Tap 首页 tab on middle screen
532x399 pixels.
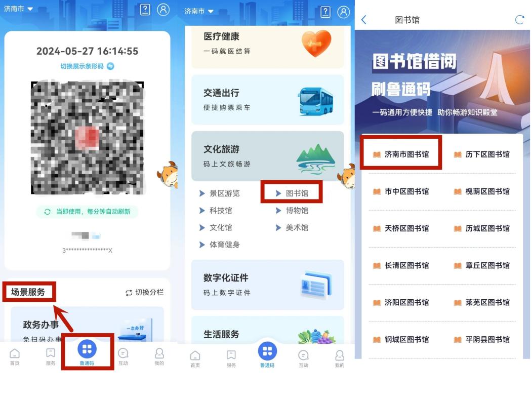pyautogui.click(x=195, y=359)
